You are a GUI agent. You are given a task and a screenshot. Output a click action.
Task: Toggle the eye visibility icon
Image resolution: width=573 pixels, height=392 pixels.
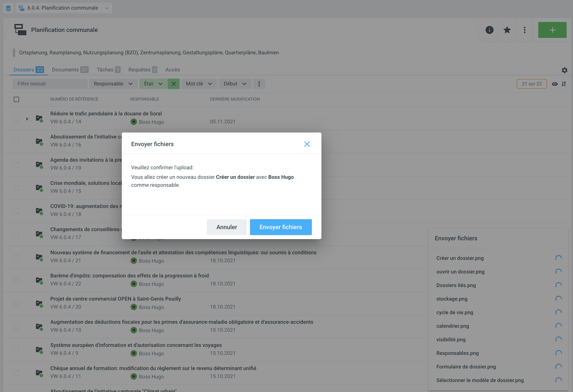pos(554,84)
